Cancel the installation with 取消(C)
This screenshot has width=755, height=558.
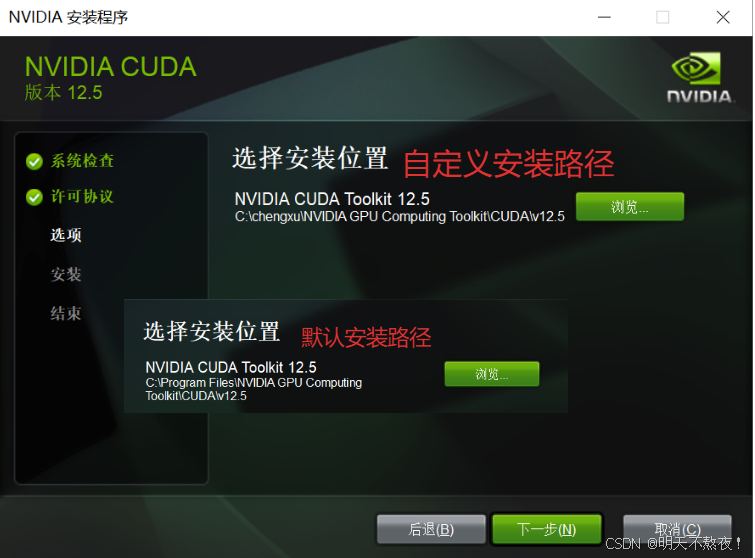677,529
